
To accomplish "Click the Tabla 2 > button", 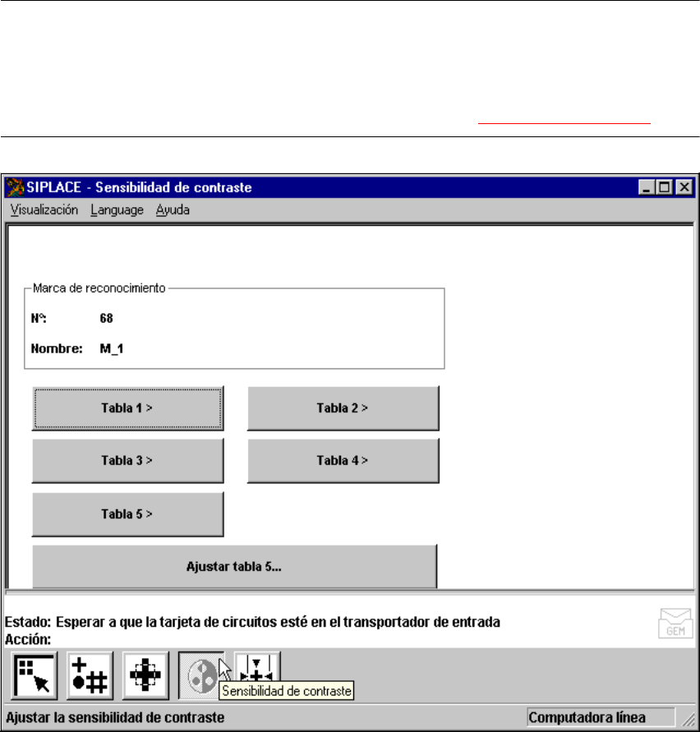I will click(x=343, y=408).
